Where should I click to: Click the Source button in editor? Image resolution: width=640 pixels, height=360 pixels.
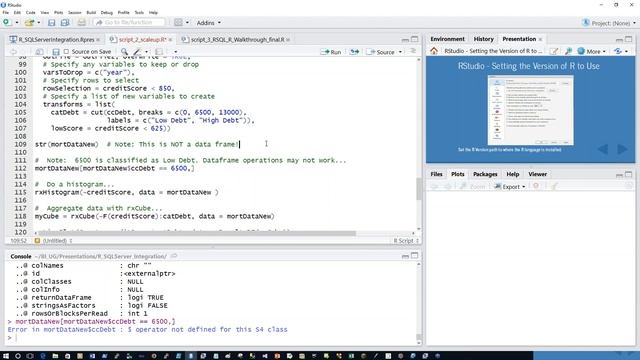(x=381, y=52)
